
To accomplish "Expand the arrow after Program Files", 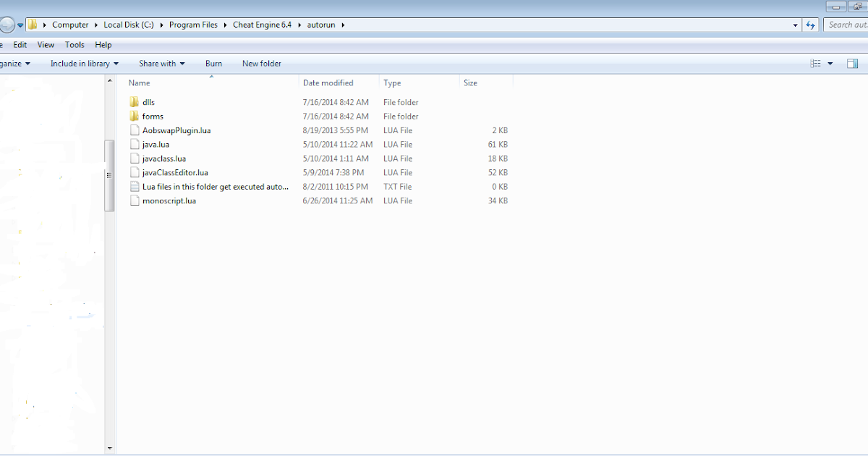I will (x=225, y=25).
